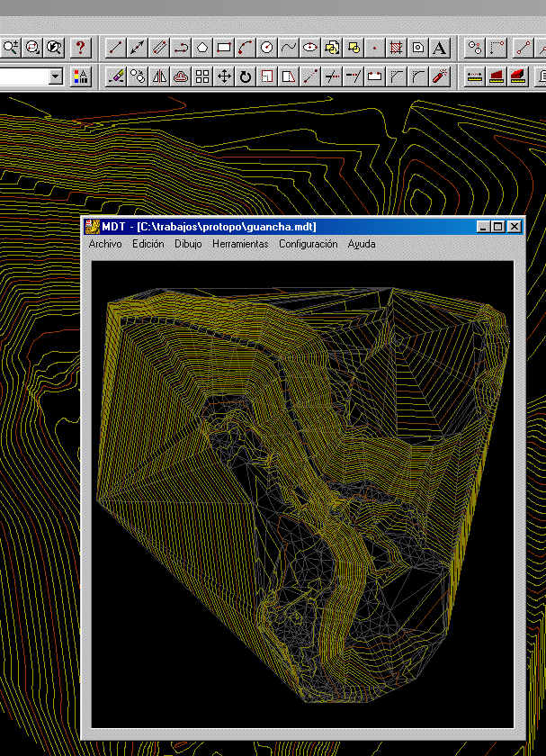The height and width of the screenshot is (756, 546).
Task: Select the Lengthen tool
Action: click(x=309, y=76)
